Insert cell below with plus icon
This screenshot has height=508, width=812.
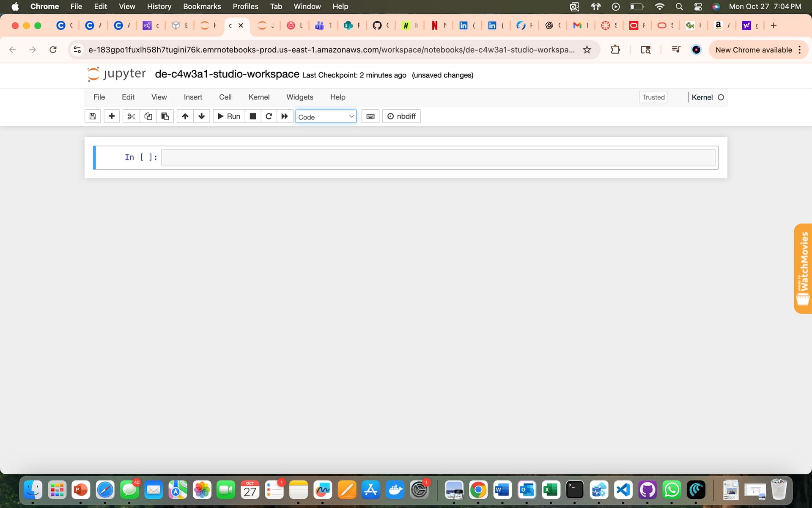[x=112, y=116]
